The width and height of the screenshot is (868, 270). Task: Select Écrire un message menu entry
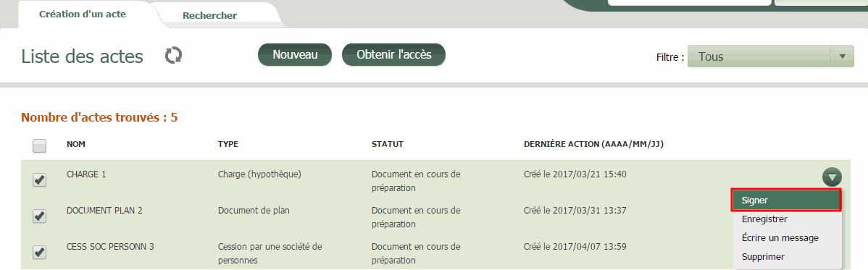pos(780,238)
